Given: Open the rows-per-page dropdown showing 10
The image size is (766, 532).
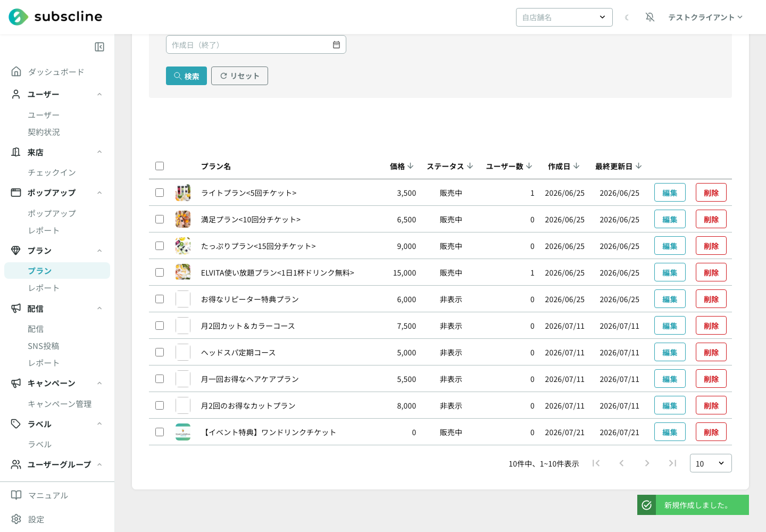Looking at the screenshot, I should (x=711, y=463).
